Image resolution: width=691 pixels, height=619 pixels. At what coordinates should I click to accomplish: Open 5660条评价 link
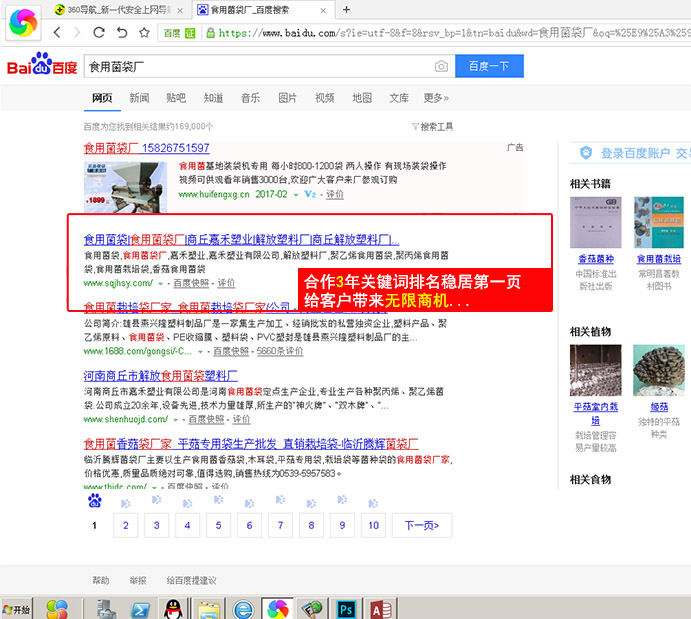(280, 351)
